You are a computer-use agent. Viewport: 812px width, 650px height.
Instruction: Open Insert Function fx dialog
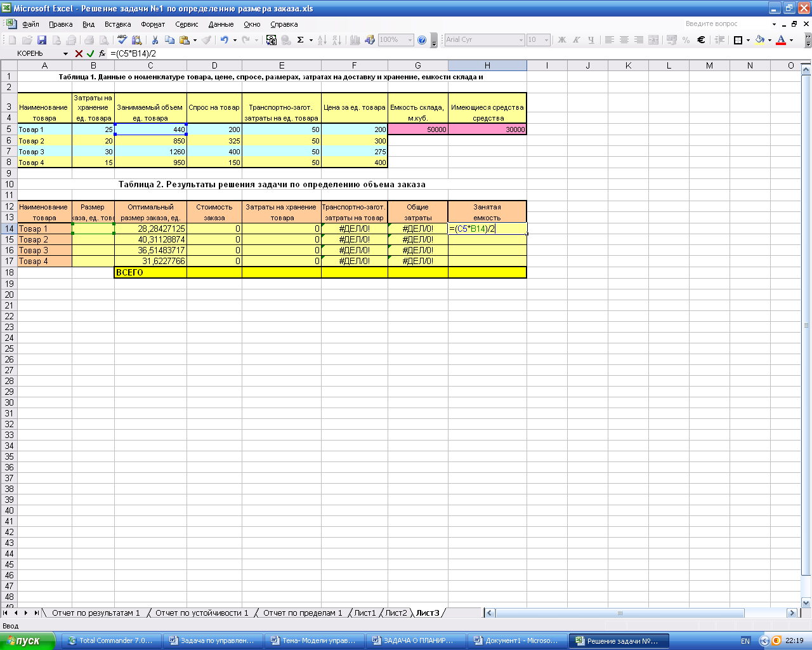click(x=102, y=54)
